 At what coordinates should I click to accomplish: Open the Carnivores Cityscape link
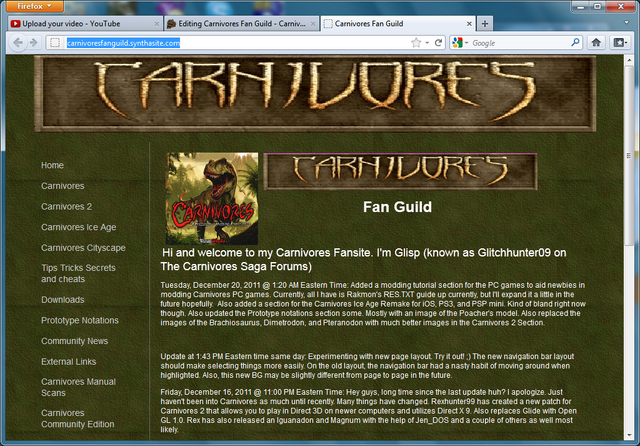[83, 248]
